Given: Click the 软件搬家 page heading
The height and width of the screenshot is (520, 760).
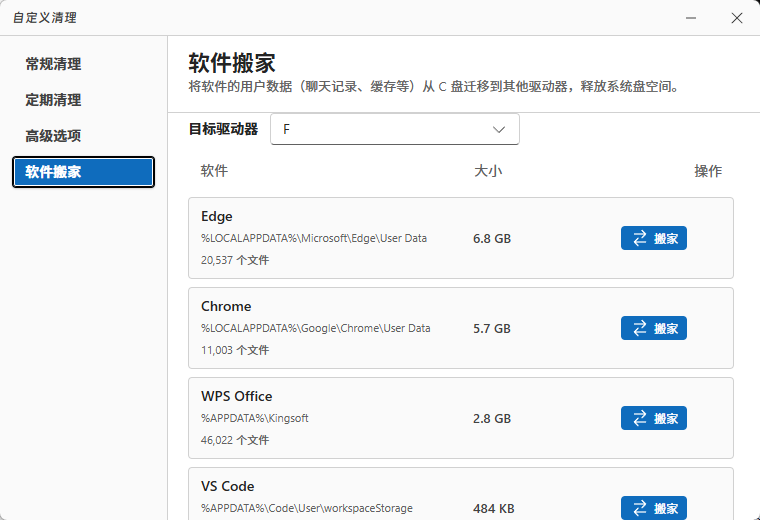Looking at the screenshot, I should pos(232,63).
